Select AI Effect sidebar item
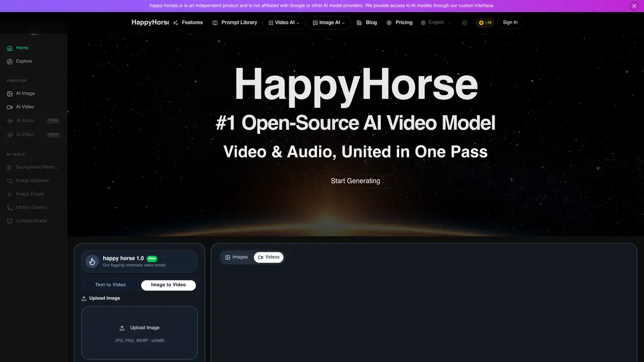Viewport: 644px width, 362px height. [x=33, y=135]
